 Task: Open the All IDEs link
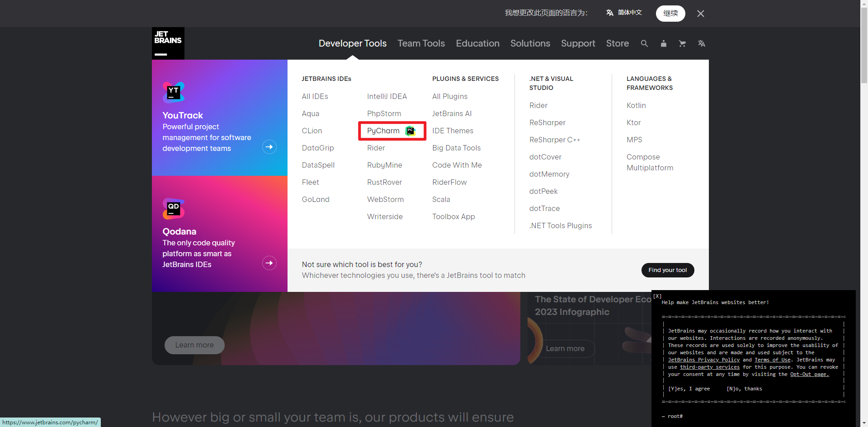(x=315, y=96)
